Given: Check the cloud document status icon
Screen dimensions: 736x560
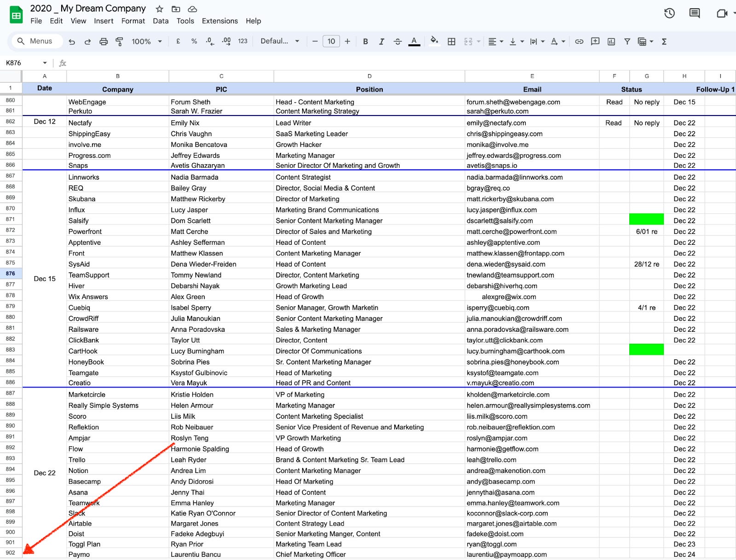Looking at the screenshot, I should click(193, 9).
